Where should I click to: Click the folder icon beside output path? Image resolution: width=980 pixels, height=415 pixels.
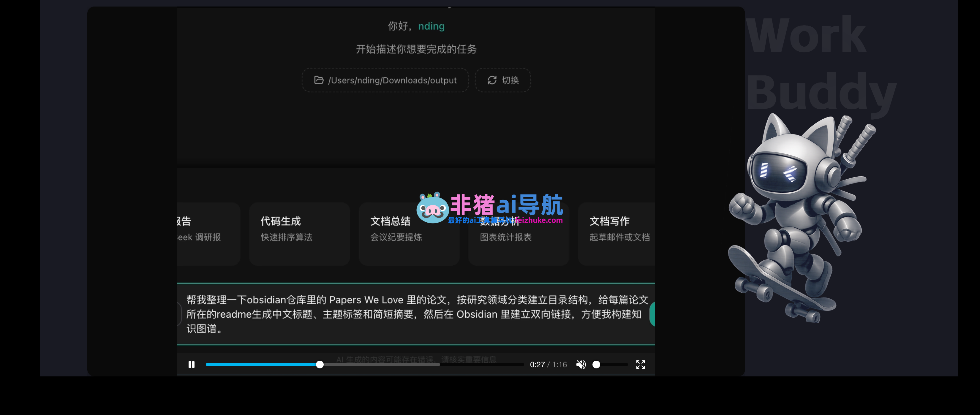pyautogui.click(x=319, y=80)
